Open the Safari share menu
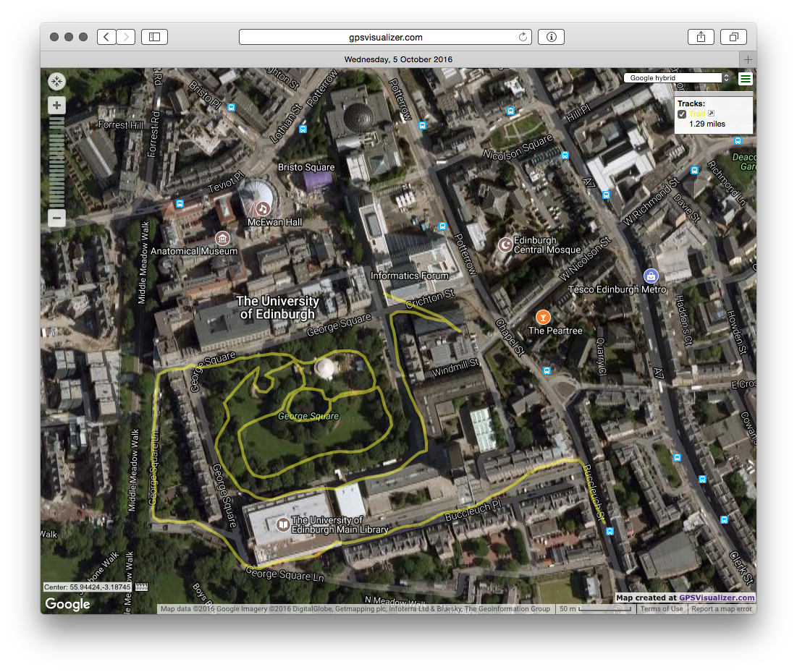797x672 pixels. pos(701,37)
